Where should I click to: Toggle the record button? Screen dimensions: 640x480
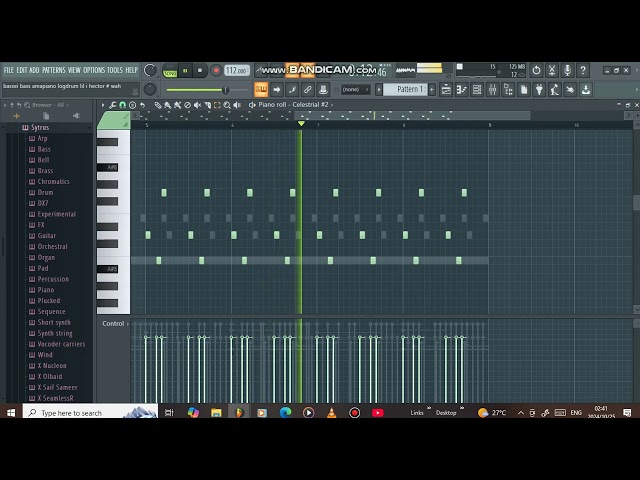click(x=216, y=71)
